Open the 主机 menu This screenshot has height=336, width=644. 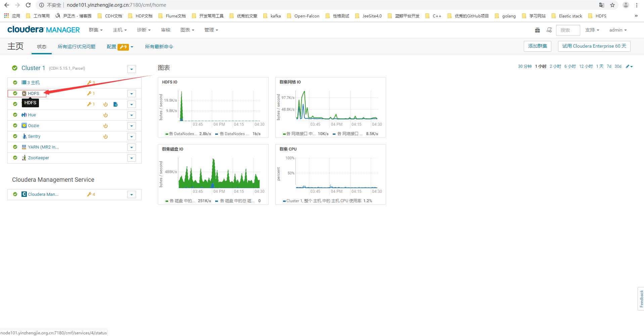click(120, 30)
